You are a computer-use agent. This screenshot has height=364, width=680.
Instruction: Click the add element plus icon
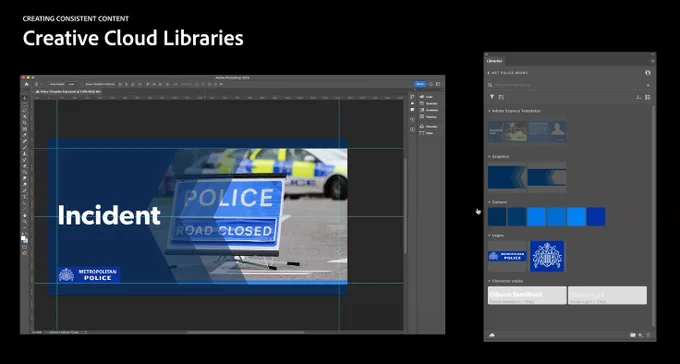640,335
